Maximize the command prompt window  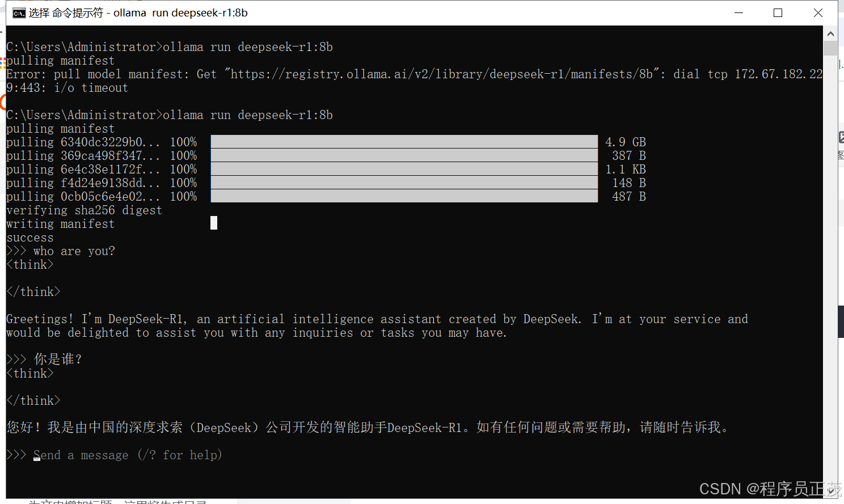point(778,13)
